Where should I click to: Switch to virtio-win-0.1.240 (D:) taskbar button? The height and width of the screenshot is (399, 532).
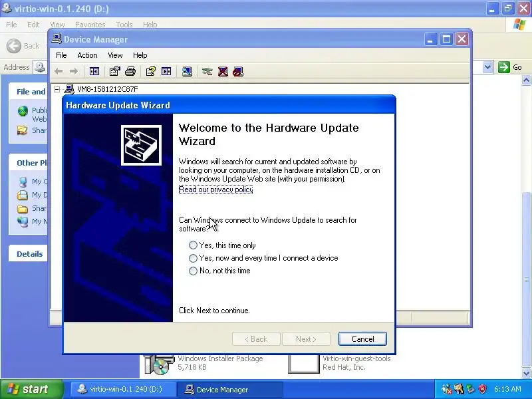[x=124, y=390]
